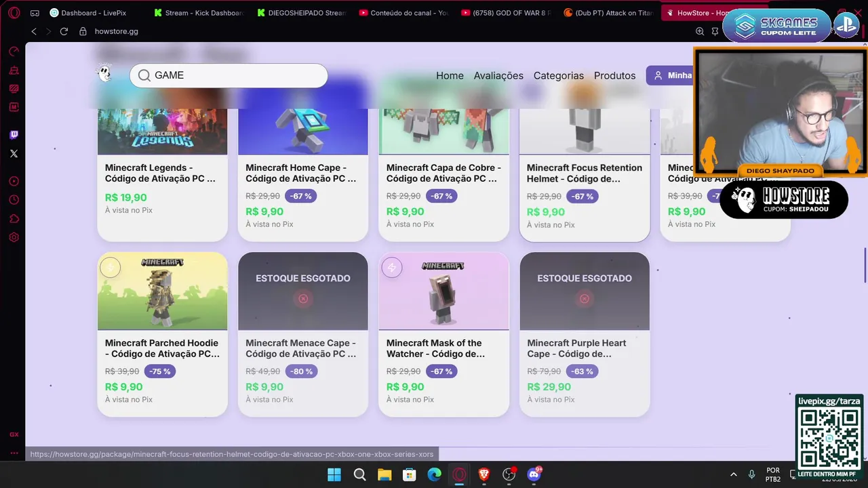Click lightning badge on Parched Hoodie card
The image size is (868, 488).
pyautogui.click(x=110, y=268)
